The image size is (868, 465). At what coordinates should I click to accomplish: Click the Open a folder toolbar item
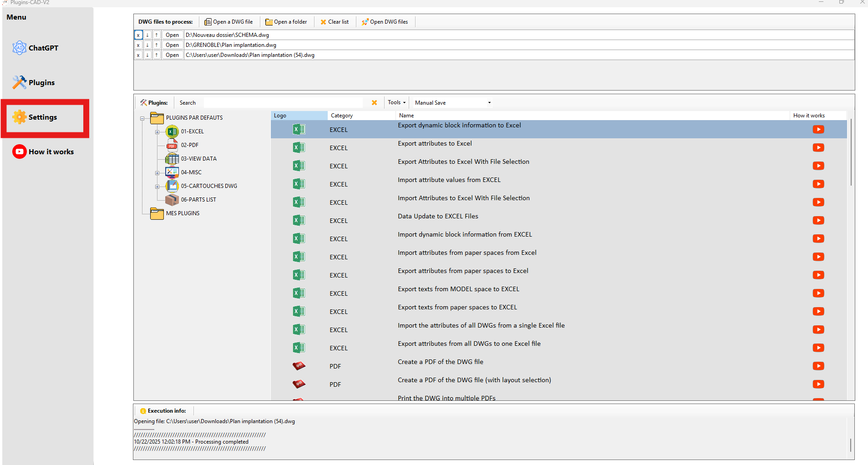click(x=286, y=22)
